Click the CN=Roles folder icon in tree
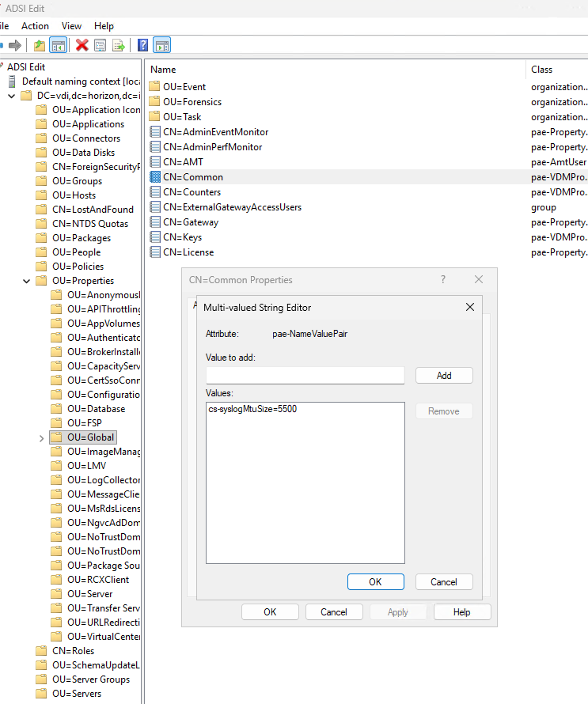Screen dimensions: 588x704 [41, 650]
